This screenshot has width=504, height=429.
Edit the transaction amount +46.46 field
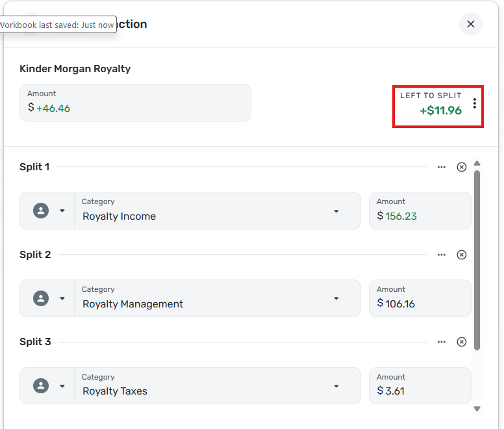135,108
